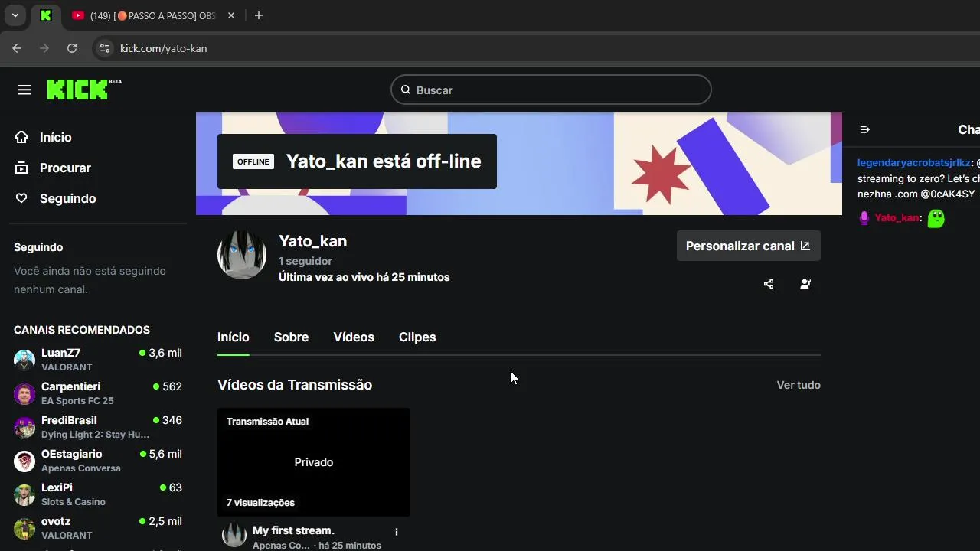Image resolution: width=980 pixels, height=551 pixels.
Task: Click the browse icon beside Procurar
Action: pyautogui.click(x=21, y=168)
